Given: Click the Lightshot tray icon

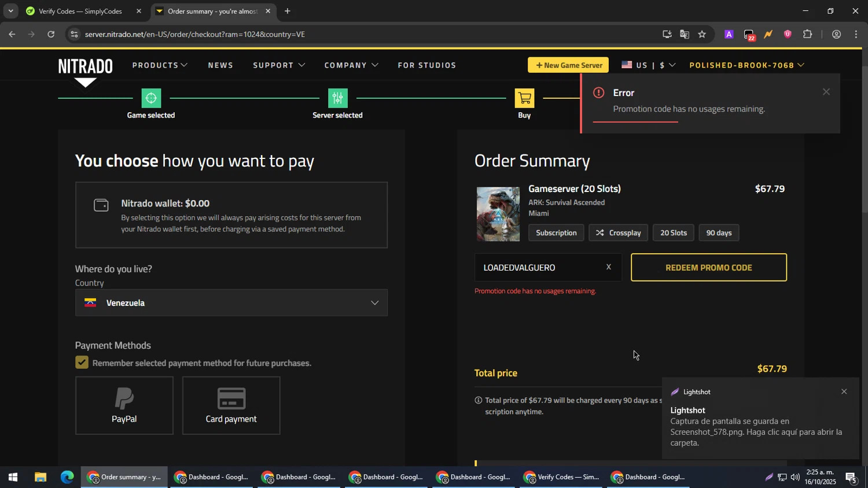Looking at the screenshot, I should (x=768, y=477).
